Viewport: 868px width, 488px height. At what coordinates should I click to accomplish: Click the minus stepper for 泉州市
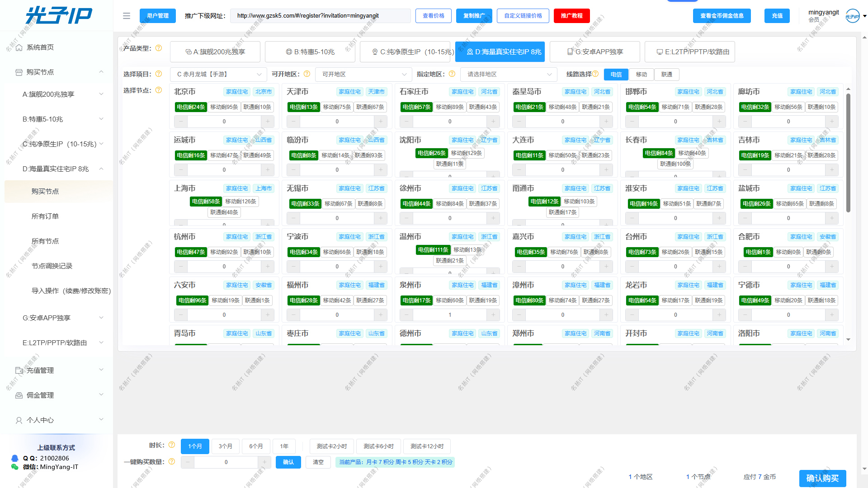(406, 315)
